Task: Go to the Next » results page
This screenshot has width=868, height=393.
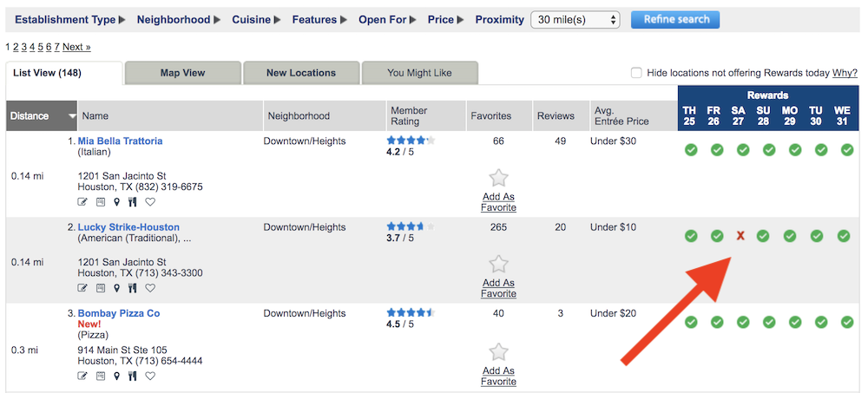Action: coord(76,47)
